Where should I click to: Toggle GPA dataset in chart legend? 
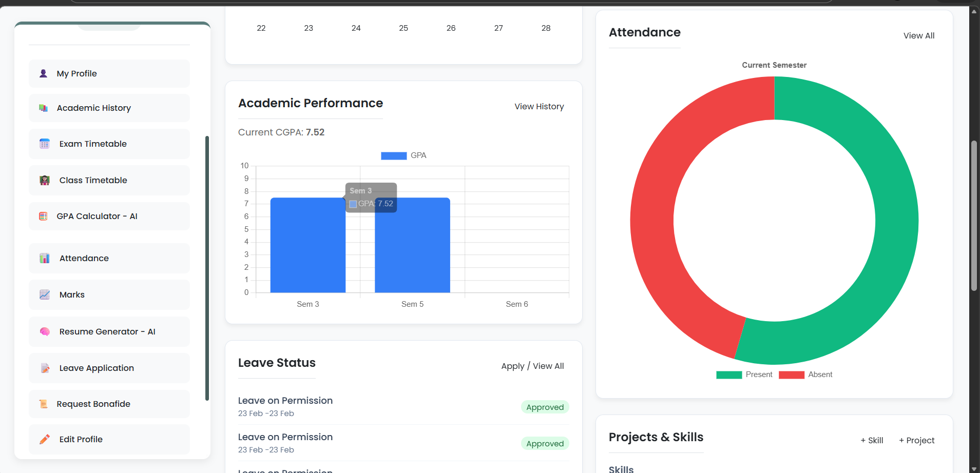(x=403, y=155)
